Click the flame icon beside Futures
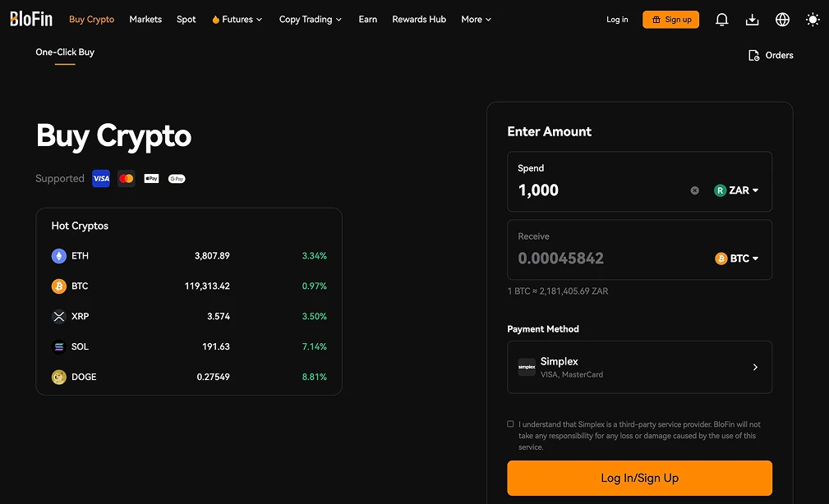 tap(215, 20)
